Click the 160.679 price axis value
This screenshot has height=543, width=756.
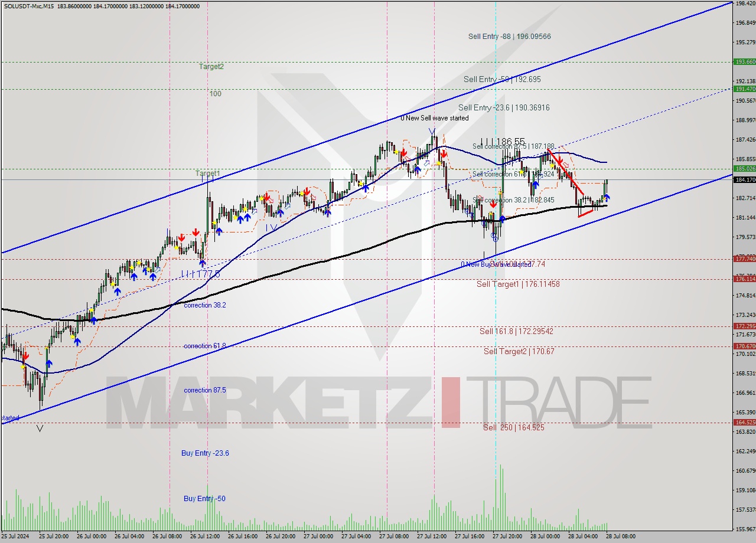click(745, 470)
